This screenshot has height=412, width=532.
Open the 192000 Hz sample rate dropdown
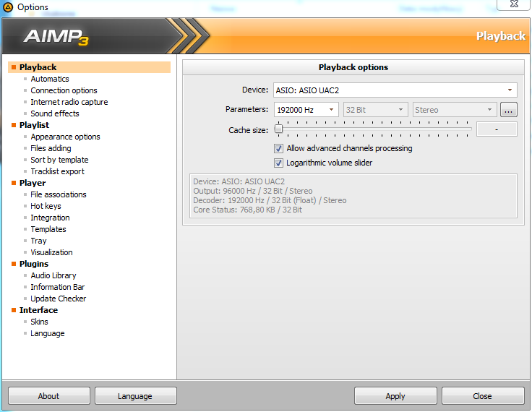(x=306, y=110)
